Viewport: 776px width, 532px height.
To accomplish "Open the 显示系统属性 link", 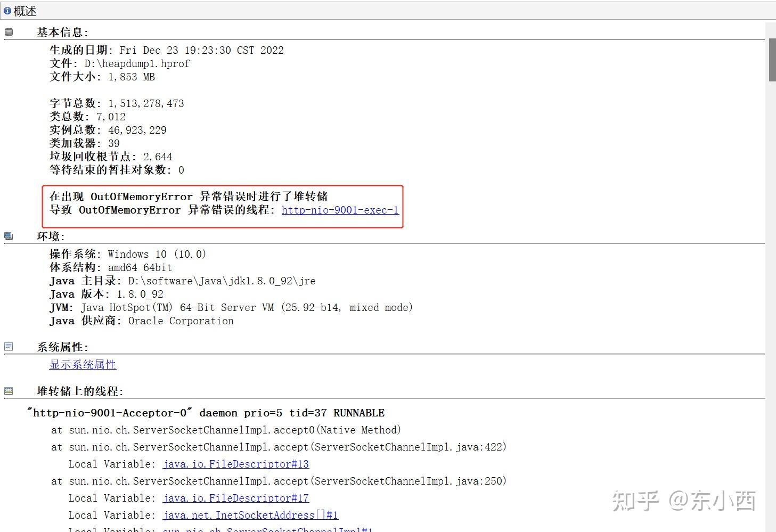I will 83,365.
